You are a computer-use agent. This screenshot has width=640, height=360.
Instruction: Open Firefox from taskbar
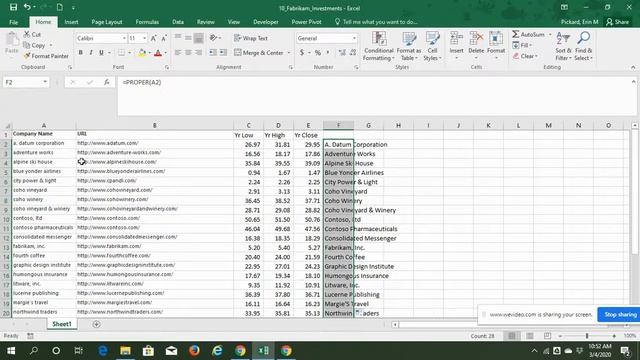[x=194, y=351]
